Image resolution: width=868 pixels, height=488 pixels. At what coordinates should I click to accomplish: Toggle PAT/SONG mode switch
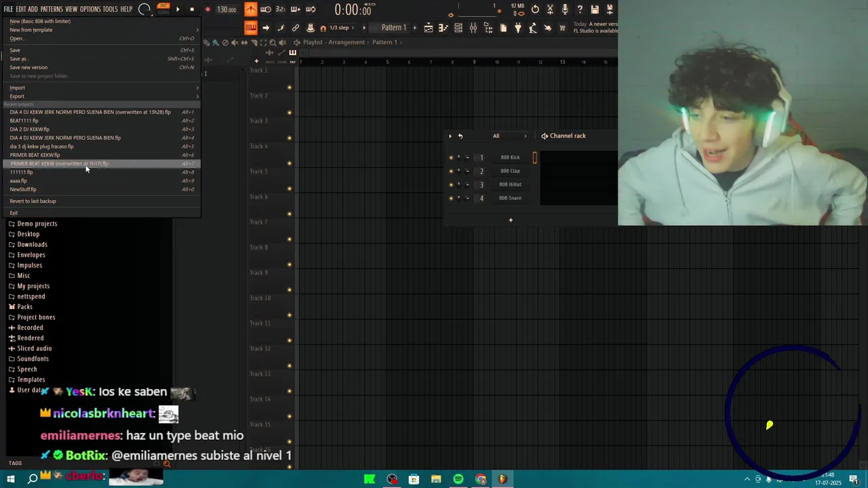[x=163, y=9]
